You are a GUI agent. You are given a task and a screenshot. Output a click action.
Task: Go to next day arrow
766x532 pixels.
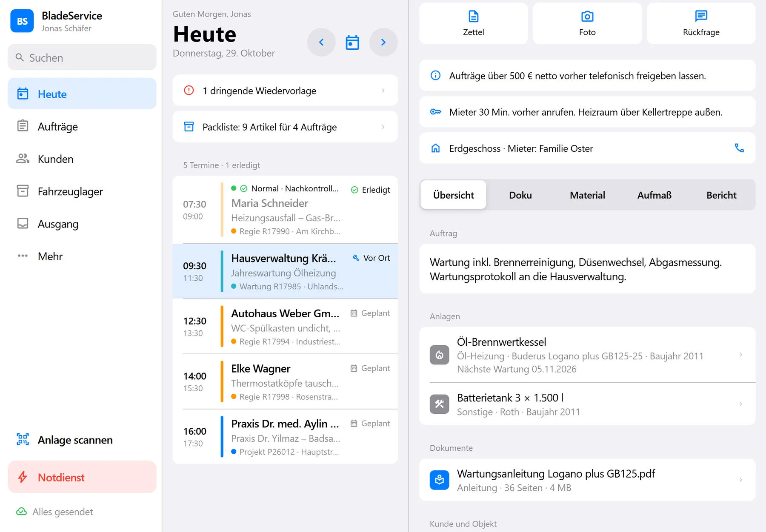[383, 42]
